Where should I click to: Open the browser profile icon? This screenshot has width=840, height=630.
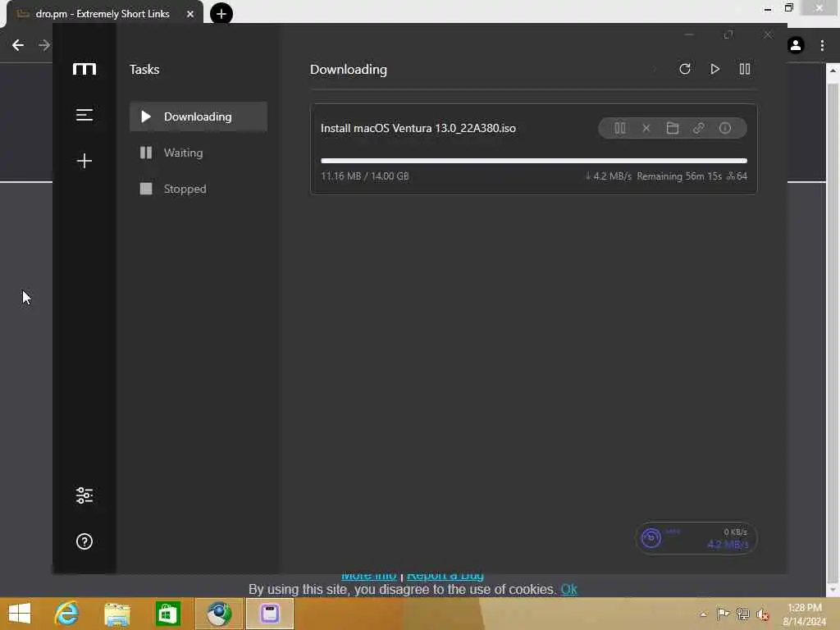coord(796,45)
